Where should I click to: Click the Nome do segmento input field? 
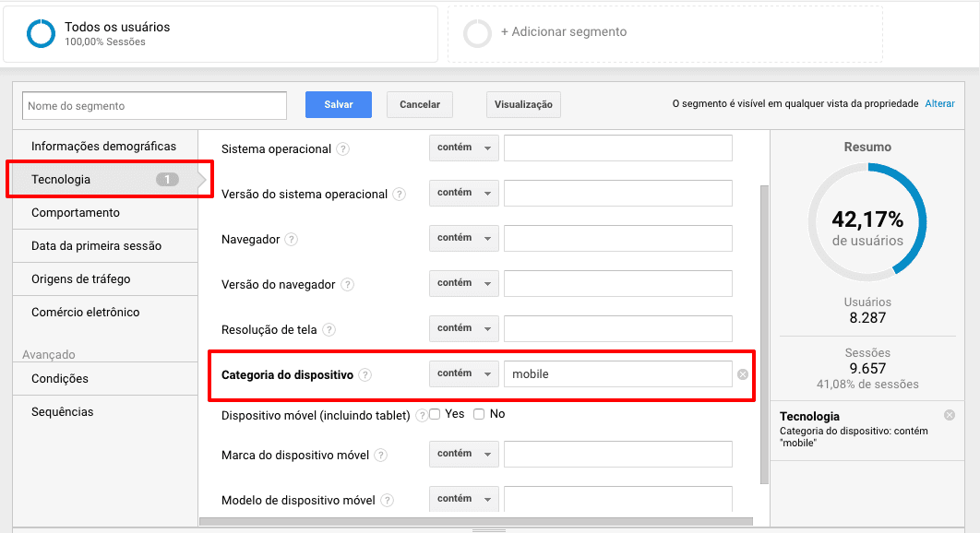pos(153,105)
